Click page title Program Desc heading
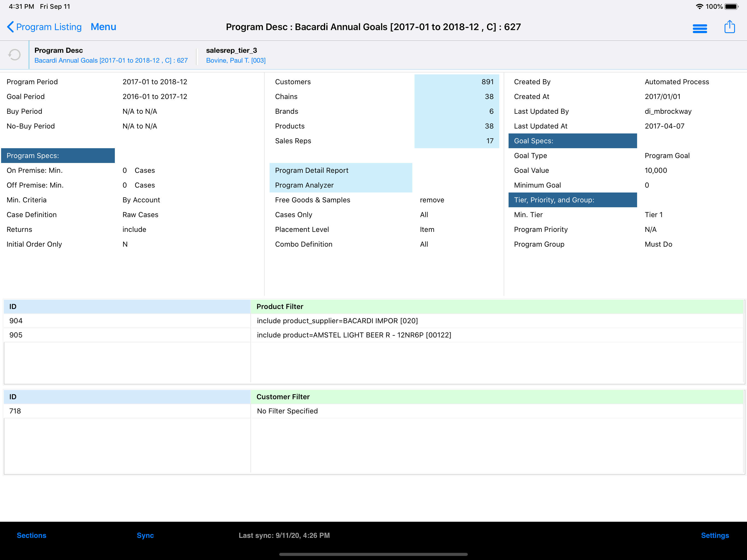Screen dimensions: 747x560 [373, 27]
